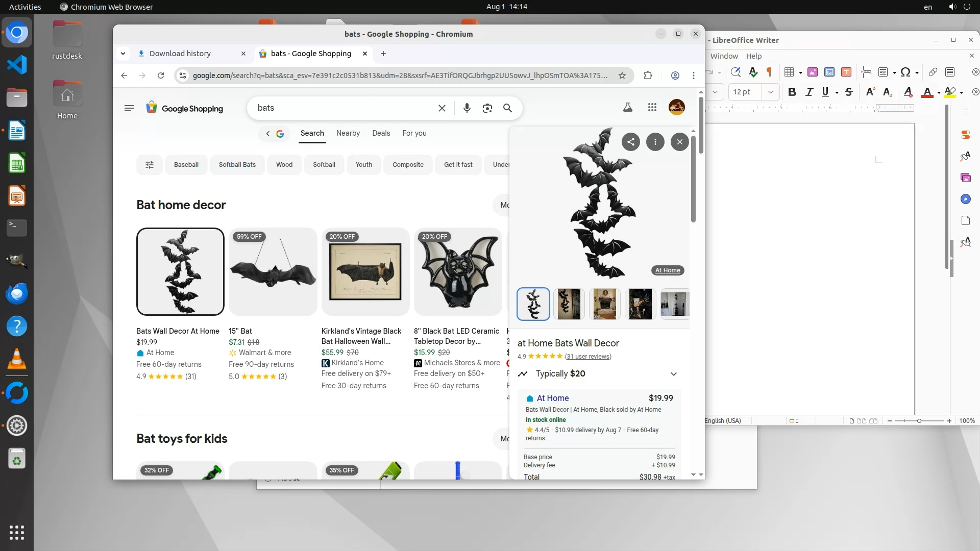Open the filters sliders icon button
The width and height of the screenshot is (980, 551).
149,165
